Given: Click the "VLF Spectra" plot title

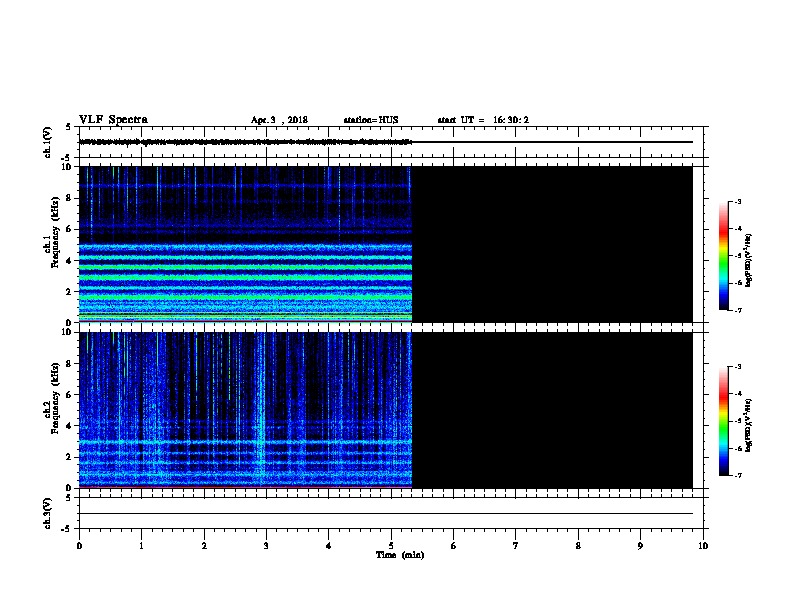Looking at the screenshot, I should (x=113, y=120).
